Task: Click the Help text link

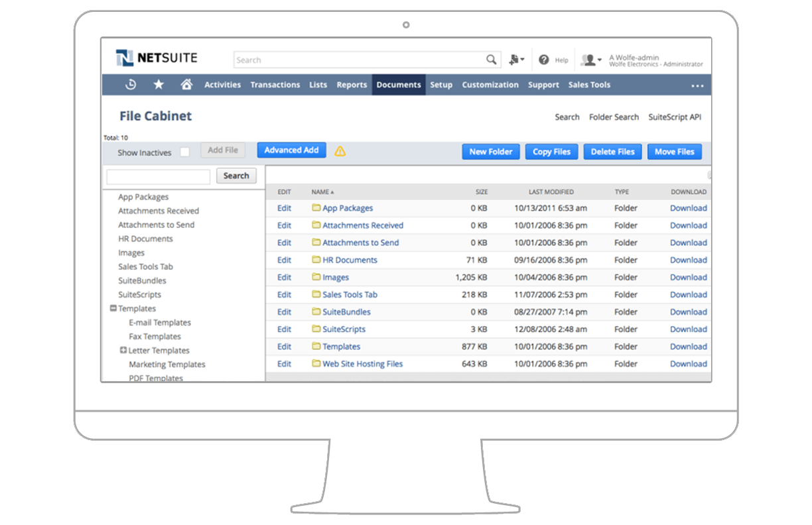Action: pyautogui.click(x=561, y=60)
